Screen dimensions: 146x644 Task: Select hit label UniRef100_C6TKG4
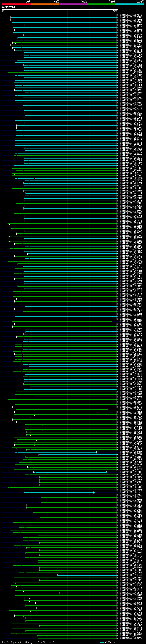pos(131,65)
